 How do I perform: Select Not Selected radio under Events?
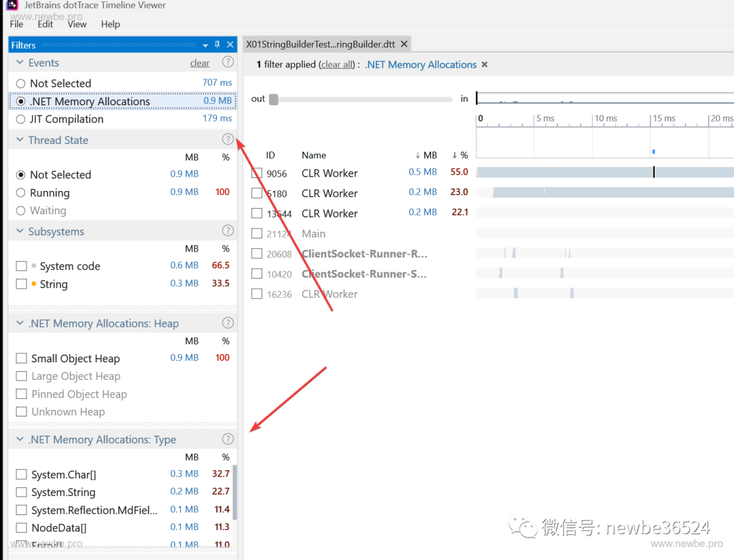coord(20,84)
